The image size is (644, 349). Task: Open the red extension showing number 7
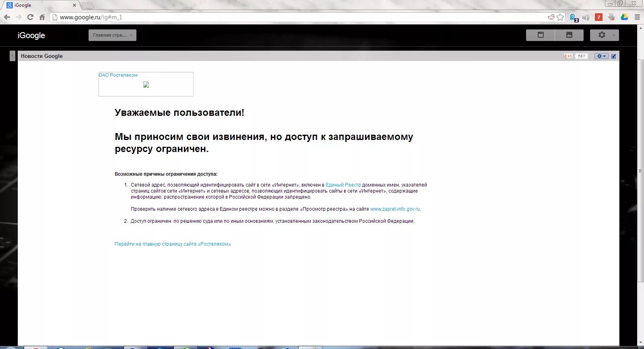pos(599,17)
